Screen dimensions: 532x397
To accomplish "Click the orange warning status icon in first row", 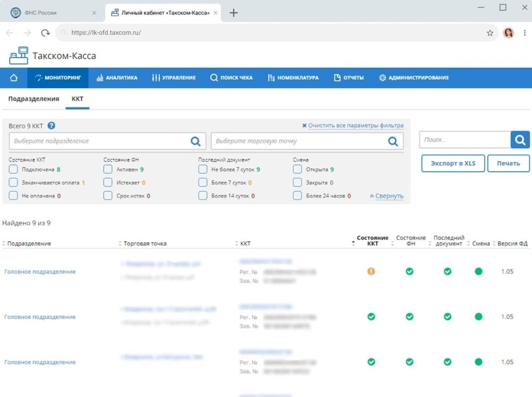I will tap(371, 271).
